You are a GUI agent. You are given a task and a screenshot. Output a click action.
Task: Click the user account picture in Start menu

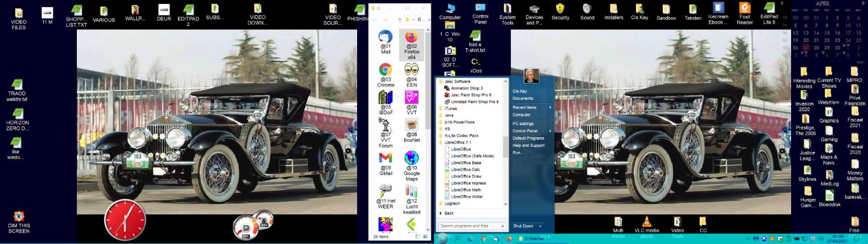tap(531, 76)
